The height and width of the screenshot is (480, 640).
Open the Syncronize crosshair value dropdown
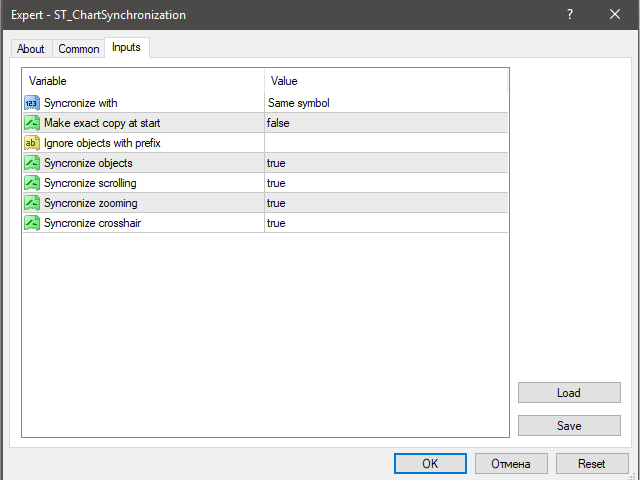tap(385, 223)
